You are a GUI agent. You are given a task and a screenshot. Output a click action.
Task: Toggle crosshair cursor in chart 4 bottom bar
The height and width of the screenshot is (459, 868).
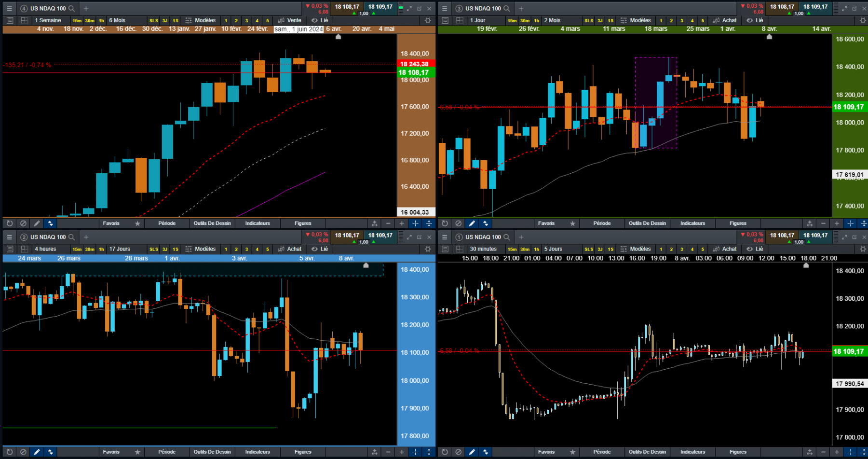[x=415, y=223]
